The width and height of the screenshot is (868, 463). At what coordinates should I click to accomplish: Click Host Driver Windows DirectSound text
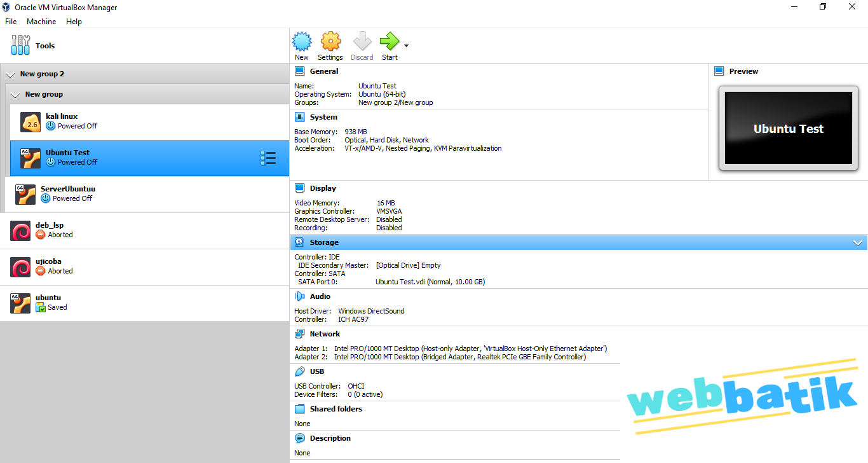coord(371,311)
